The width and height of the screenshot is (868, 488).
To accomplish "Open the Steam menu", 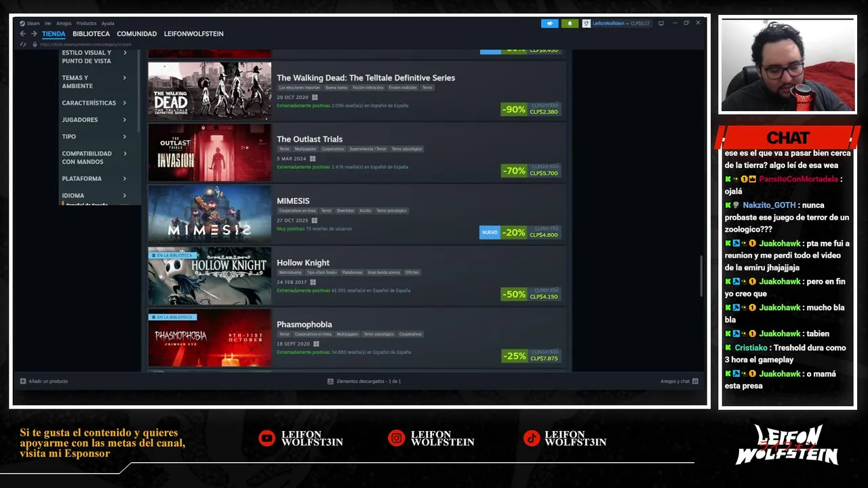I will (33, 23).
